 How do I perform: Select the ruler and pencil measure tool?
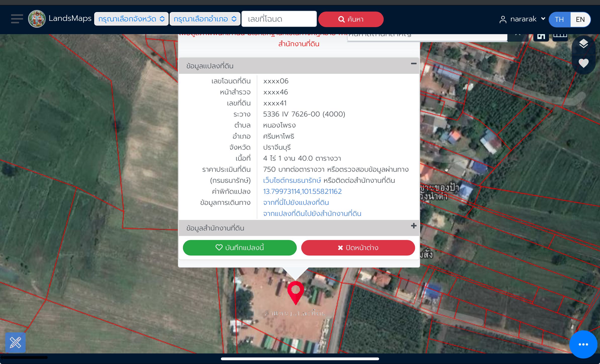[15, 342]
